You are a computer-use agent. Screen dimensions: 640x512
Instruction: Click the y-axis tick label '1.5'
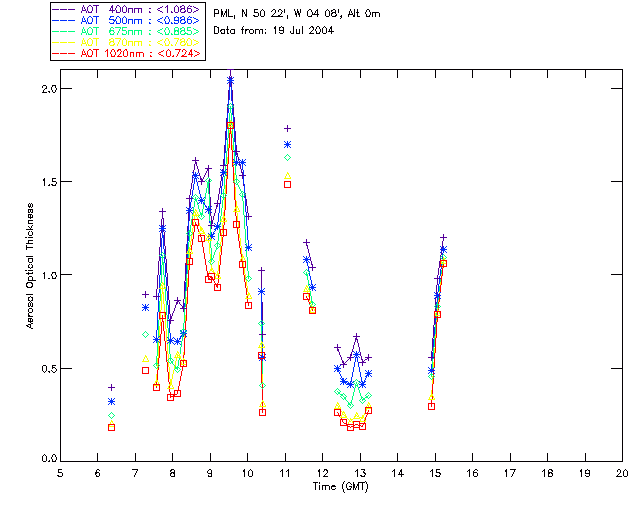click(49, 182)
